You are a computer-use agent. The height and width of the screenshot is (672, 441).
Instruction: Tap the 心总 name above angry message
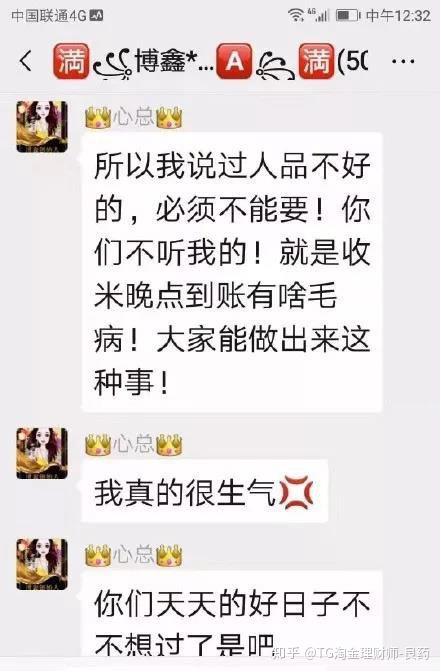134,443
